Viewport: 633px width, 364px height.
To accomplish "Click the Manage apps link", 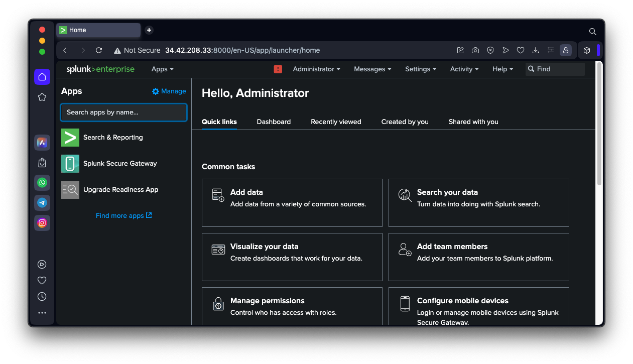I will click(169, 91).
